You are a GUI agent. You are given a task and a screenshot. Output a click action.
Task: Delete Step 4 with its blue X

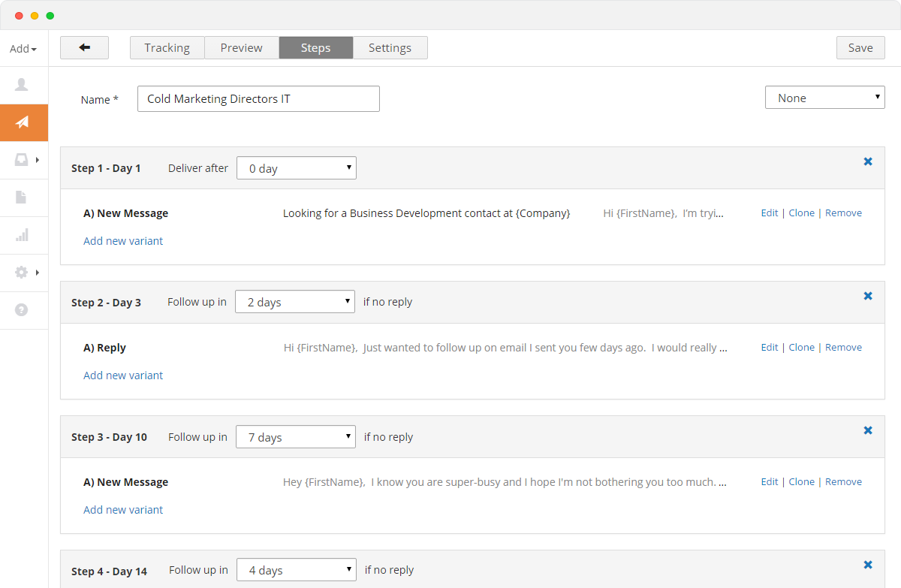click(x=868, y=565)
